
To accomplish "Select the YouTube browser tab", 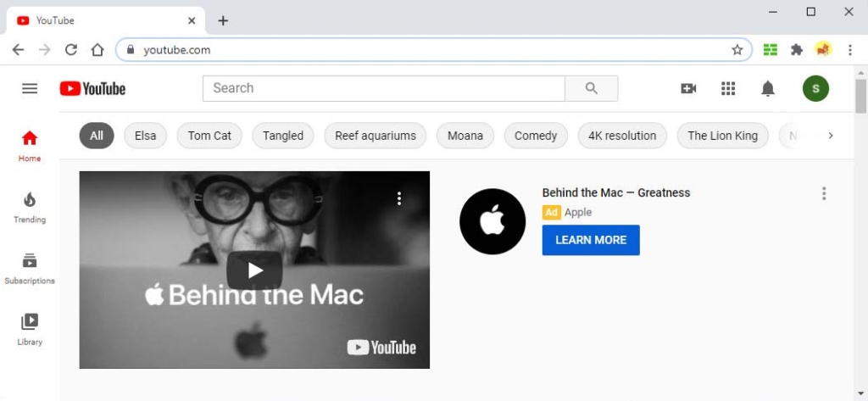I will pyautogui.click(x=105, y=20).
